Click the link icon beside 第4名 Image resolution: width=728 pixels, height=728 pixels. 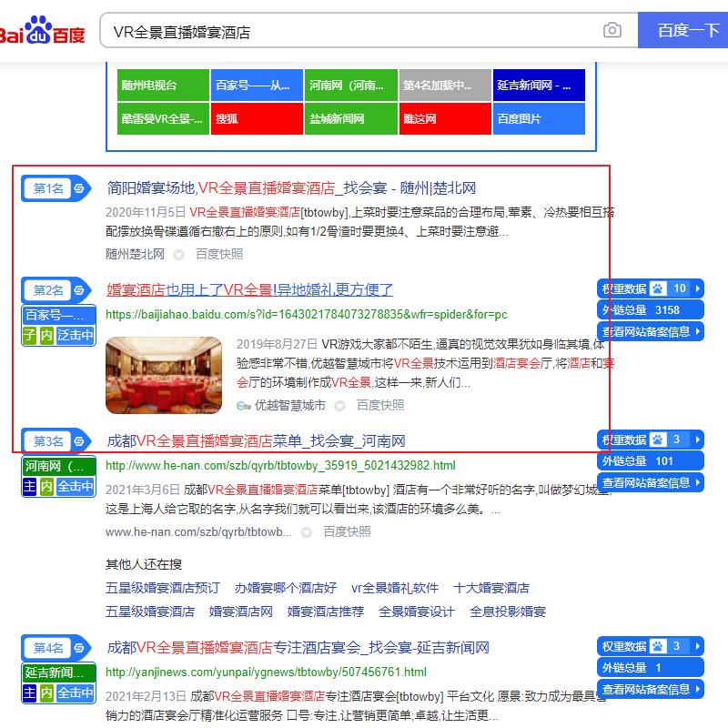coord(79,648)
